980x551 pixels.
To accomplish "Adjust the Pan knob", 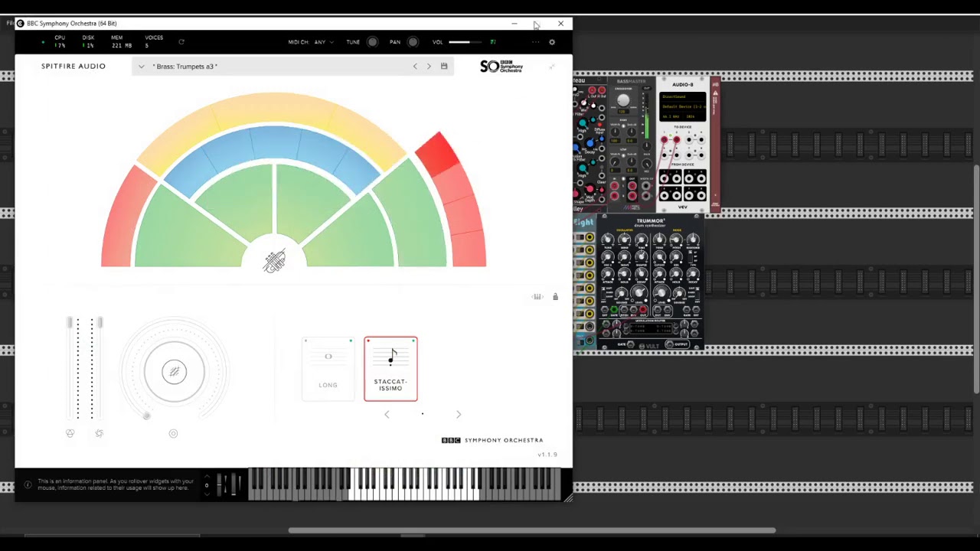I will point(413,42).
